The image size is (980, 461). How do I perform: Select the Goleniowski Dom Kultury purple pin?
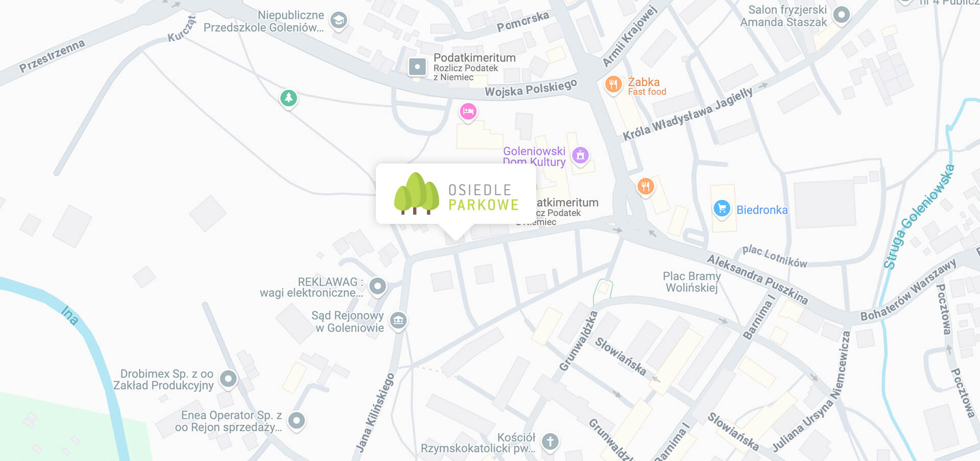[580, 156]
